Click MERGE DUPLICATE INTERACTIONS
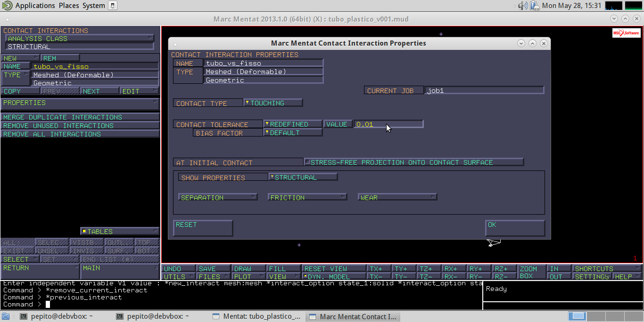 coord(80,117)
